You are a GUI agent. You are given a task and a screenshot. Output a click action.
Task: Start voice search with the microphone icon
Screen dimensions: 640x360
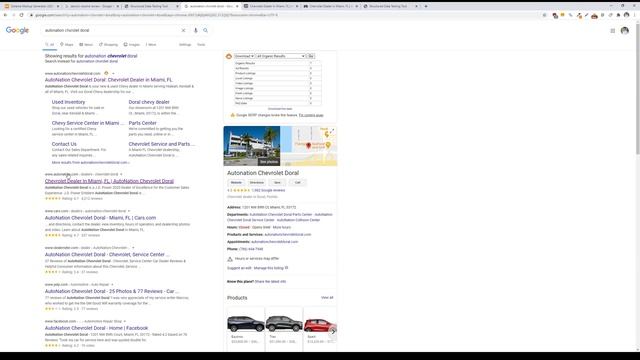[196, 31]
